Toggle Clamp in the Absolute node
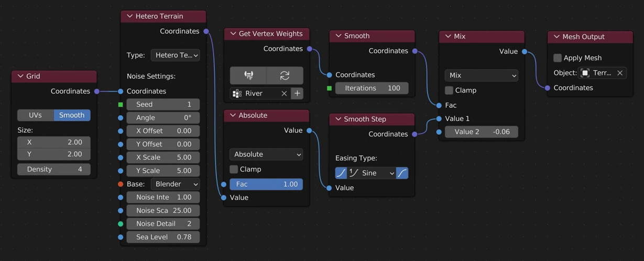 coord(234,169)
